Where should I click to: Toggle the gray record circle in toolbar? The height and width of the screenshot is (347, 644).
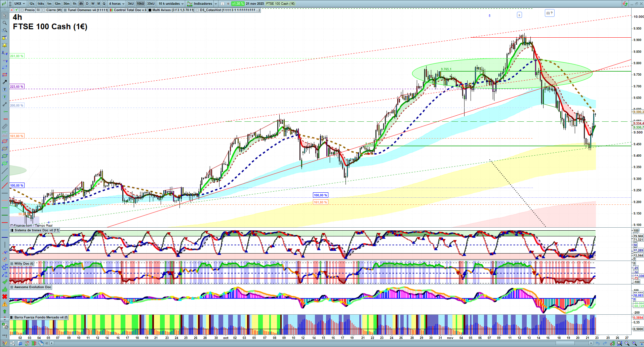[x=228, y=4]
